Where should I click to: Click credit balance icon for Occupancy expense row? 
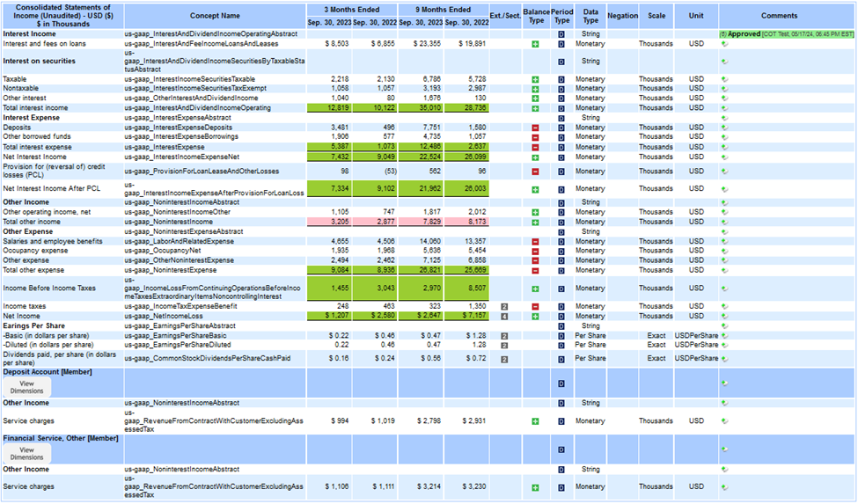pos(535,251)
